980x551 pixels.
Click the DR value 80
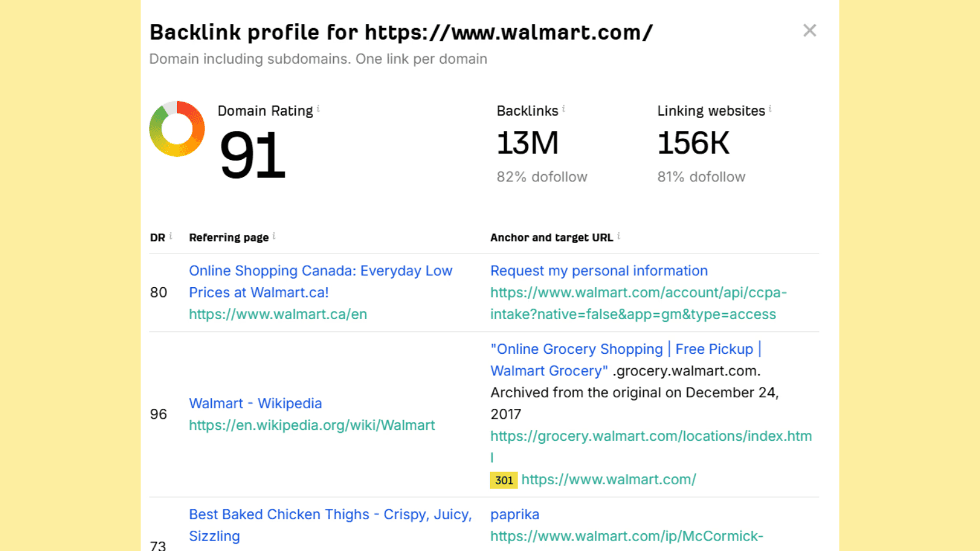click(159, 293)
